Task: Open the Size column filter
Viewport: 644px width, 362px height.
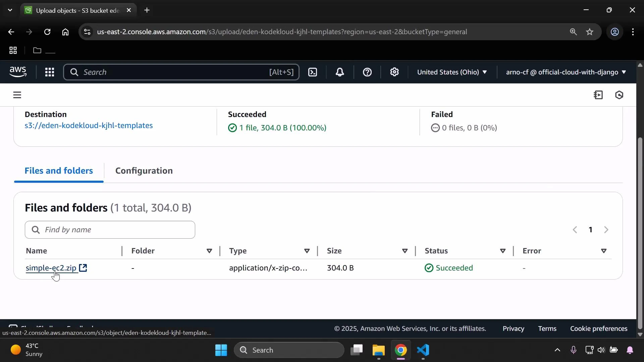Action: coord(405,251)
